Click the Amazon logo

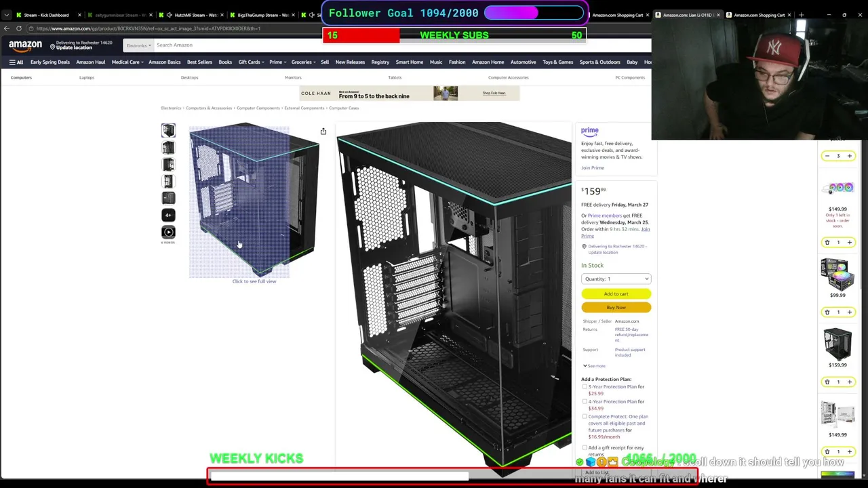(25, 45)
